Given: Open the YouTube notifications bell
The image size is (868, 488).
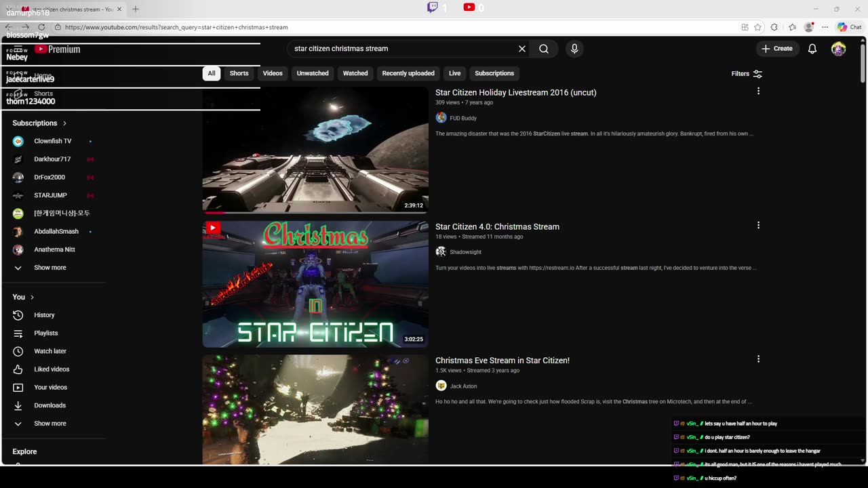Looking at the screenshot, I should click(812, 49).
